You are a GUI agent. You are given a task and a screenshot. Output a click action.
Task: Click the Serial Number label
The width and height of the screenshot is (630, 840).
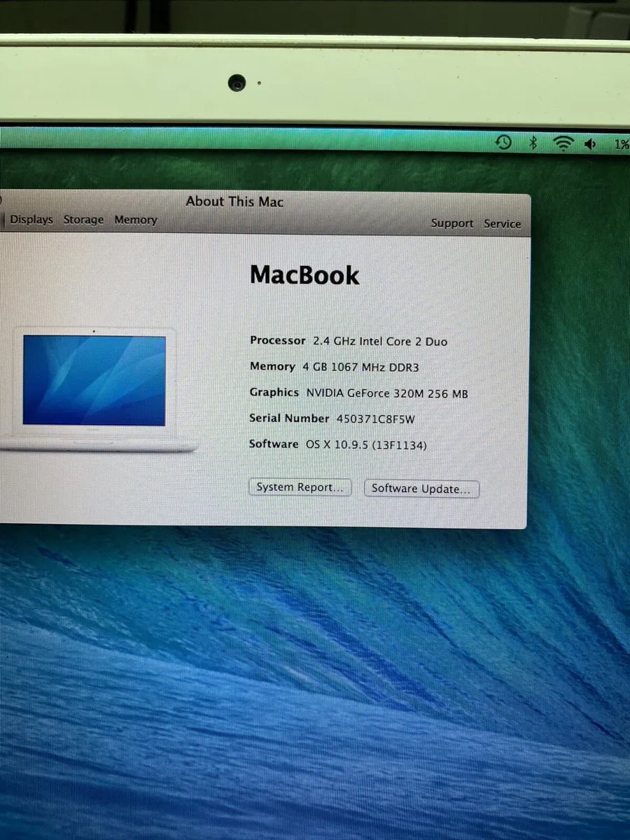click(x=289, y=418)
